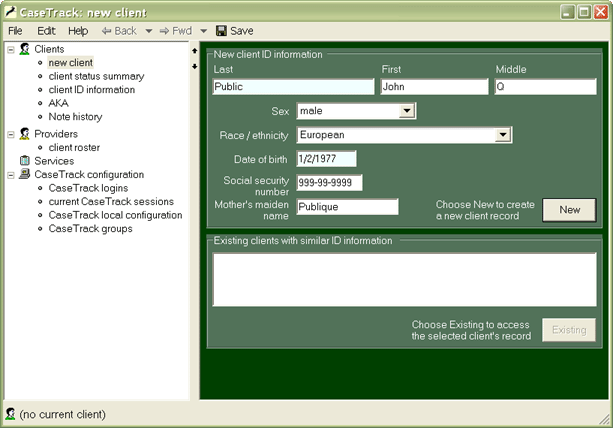
Task: Click the 'Providers' tree label
Action: click(x=56, y=134)
